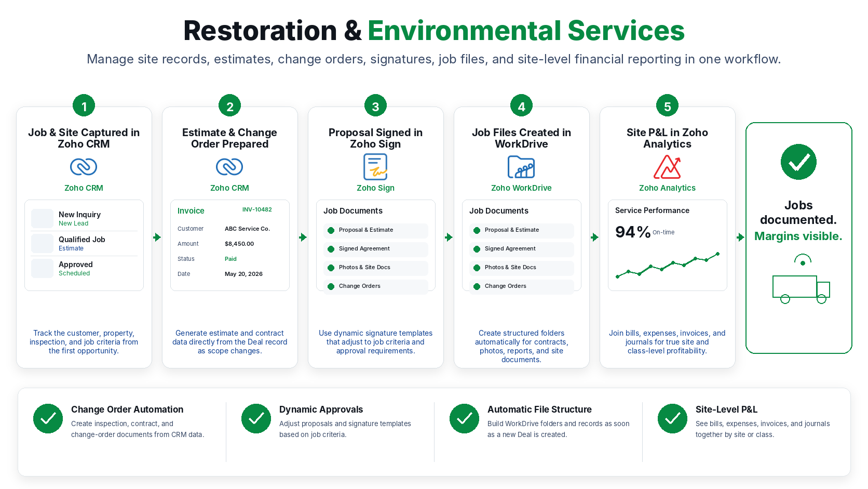Click the checkmark beside Automatic File Structure
The width and height of the screenshot is (868, 489).
(464, 418)
